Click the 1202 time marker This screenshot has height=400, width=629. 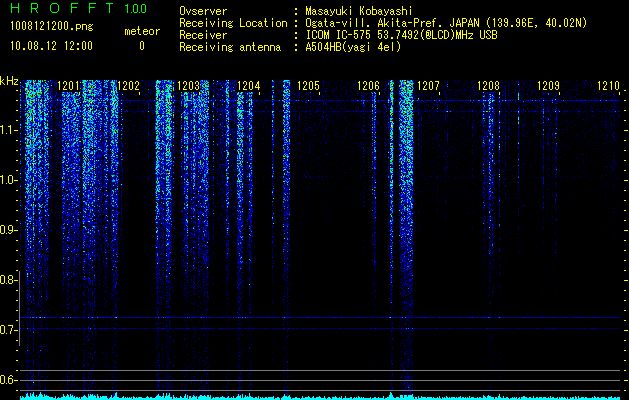point(128,86)
